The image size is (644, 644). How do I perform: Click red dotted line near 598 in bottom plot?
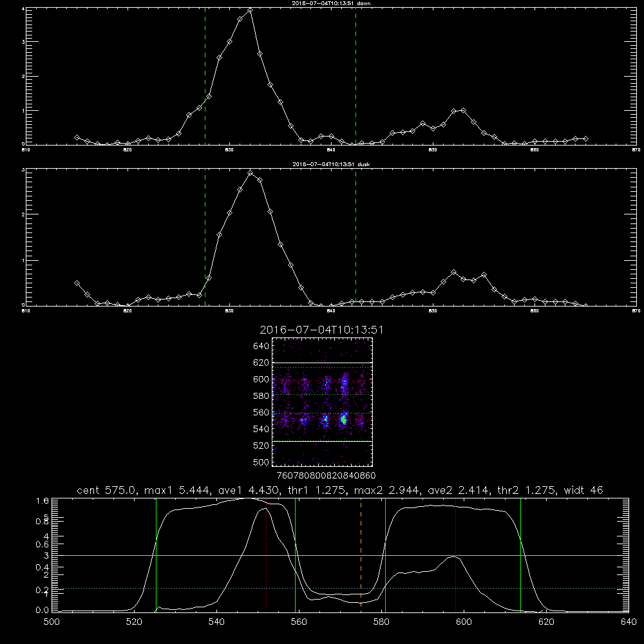(x=455, y=555)
